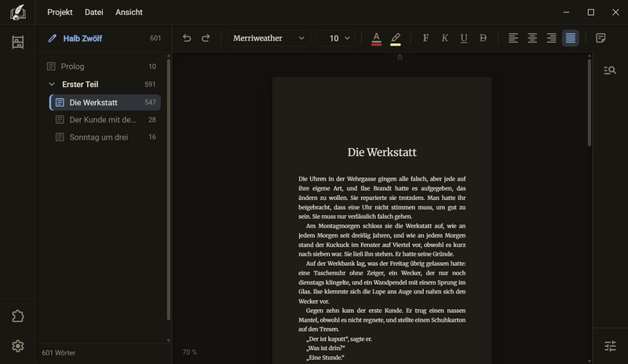Screen dimensions: 628x364
Task: Click the Die Werkstatt chapter heading
Action: point(382,152)
